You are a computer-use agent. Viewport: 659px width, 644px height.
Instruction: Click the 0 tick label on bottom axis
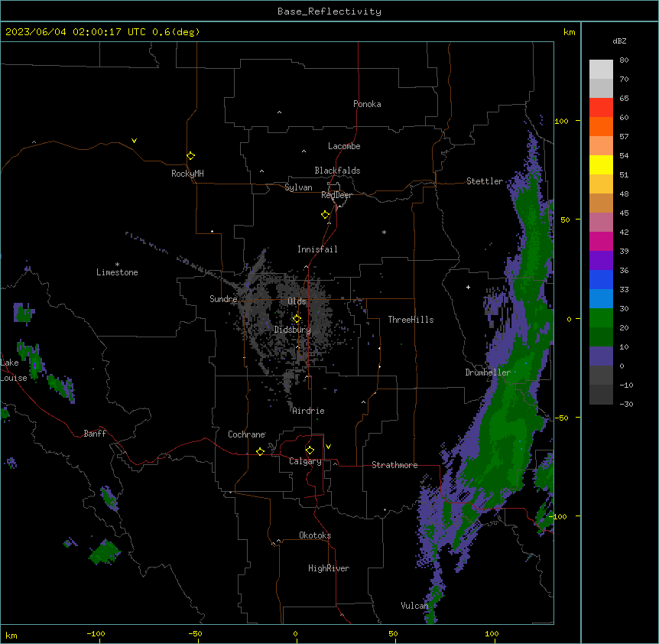(295, 633)
